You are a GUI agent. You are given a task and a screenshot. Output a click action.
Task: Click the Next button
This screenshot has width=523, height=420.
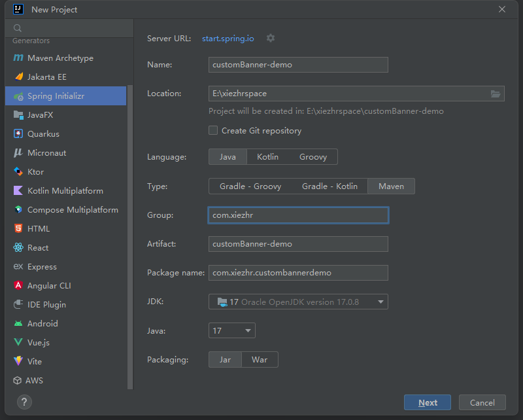pos(428,402)
